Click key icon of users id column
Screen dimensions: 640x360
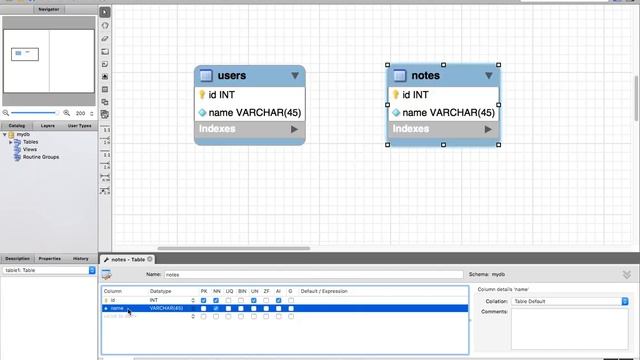click(202, 95)
